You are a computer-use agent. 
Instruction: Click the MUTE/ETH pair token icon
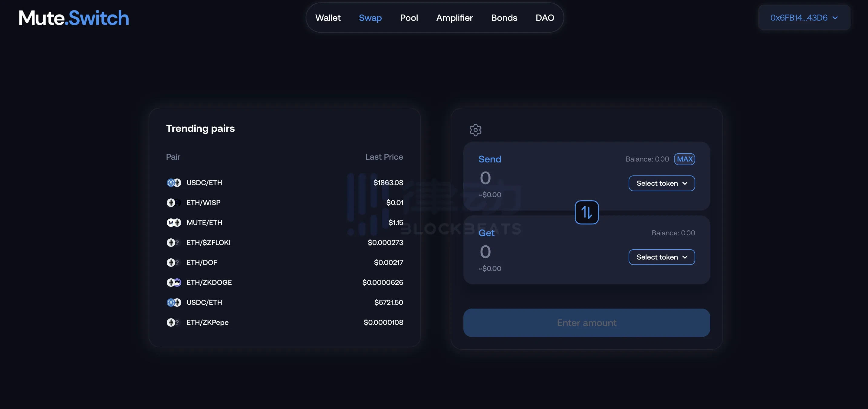[x=174, y=223]
